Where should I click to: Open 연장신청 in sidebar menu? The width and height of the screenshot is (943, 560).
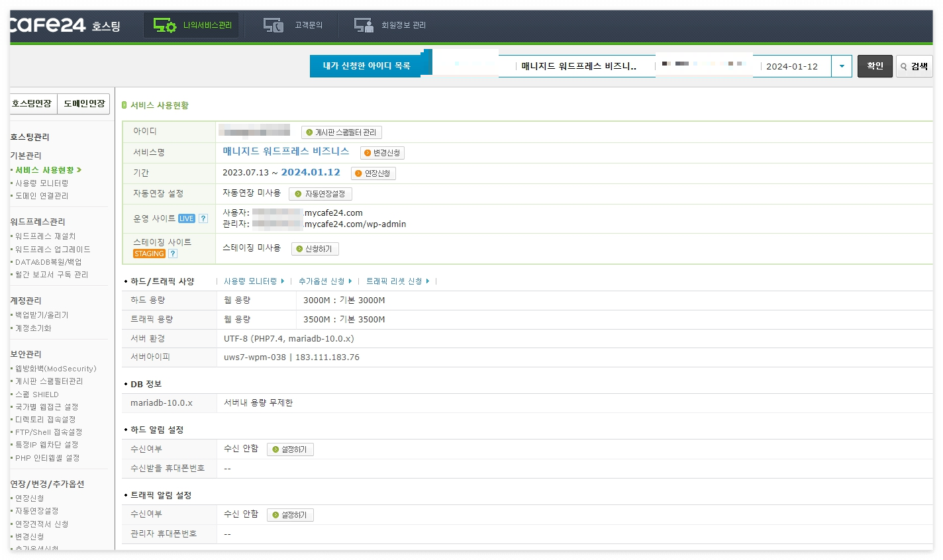30,498
